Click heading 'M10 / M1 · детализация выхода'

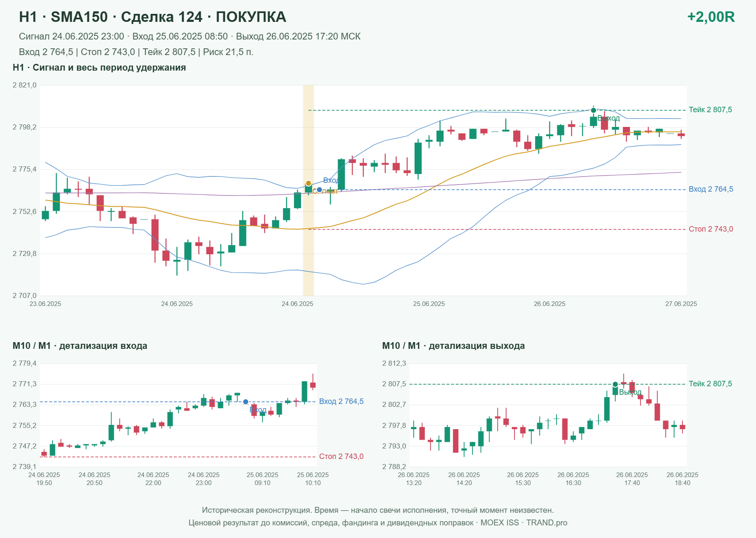tap(453, 346)
